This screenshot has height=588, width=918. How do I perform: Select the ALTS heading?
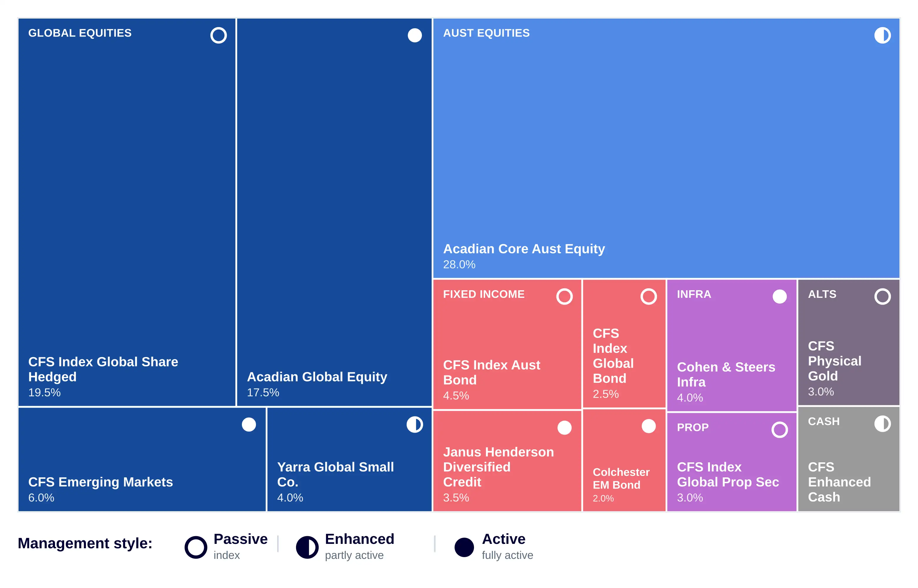[822, 294]
